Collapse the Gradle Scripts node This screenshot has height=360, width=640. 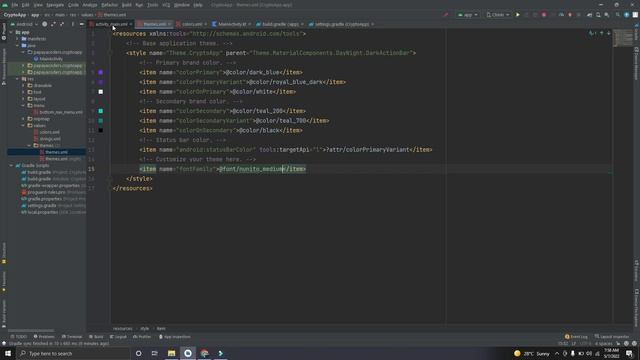click(x=11, y=165)
